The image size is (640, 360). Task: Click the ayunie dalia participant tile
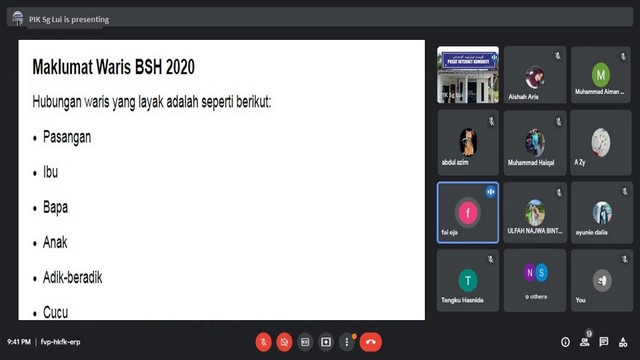point(601,213)
